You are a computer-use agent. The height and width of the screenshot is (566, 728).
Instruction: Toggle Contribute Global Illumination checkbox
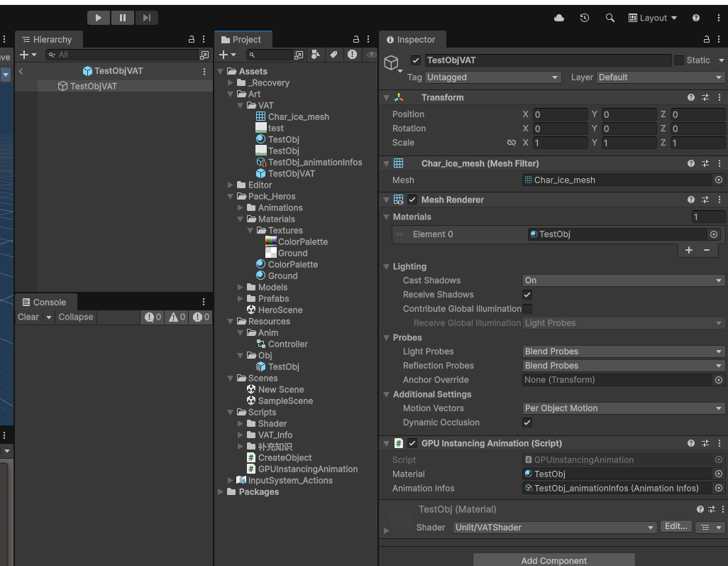pos(527,309)
